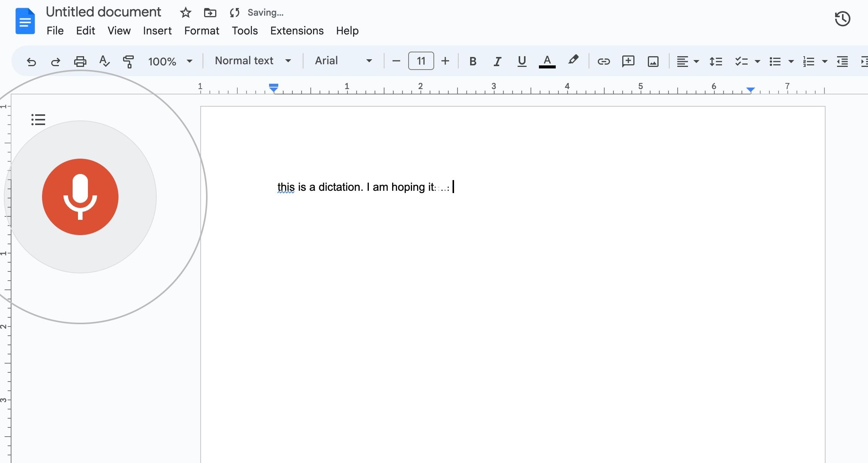Star the document
Screen dimensions: 868x463
(185, 13)
